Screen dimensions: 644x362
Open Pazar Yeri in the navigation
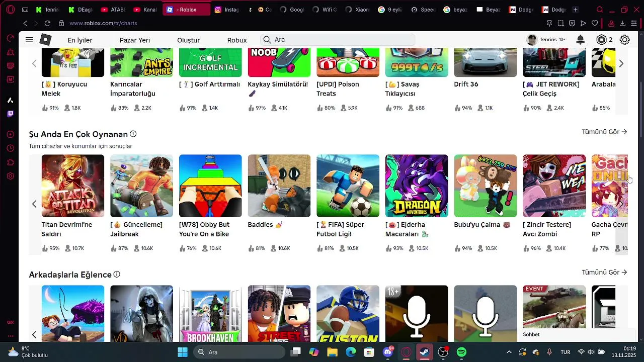(135, 40)
